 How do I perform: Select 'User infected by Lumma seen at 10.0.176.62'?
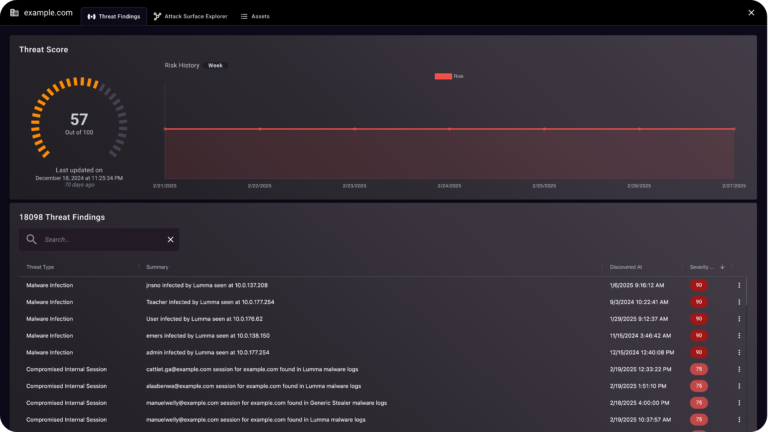coord(204,318)
